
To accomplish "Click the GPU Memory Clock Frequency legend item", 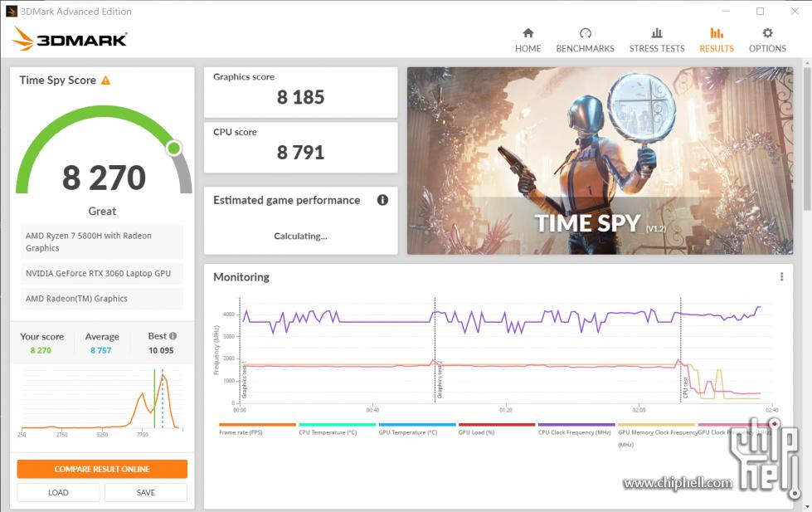I will (657, 436).
